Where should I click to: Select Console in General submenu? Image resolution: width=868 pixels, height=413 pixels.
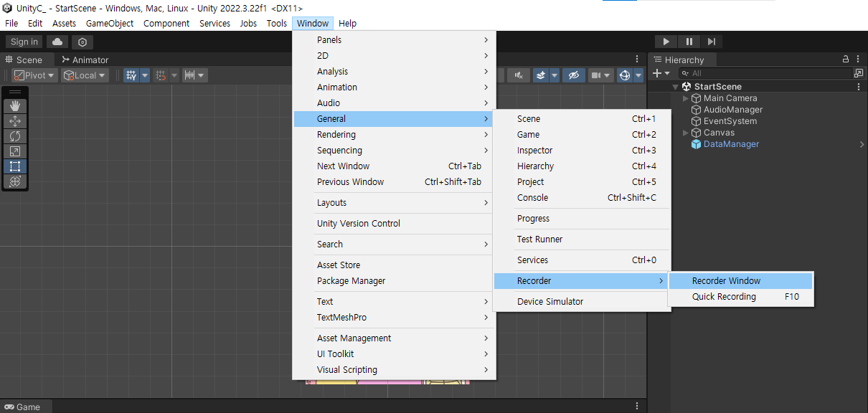[582, 198]
